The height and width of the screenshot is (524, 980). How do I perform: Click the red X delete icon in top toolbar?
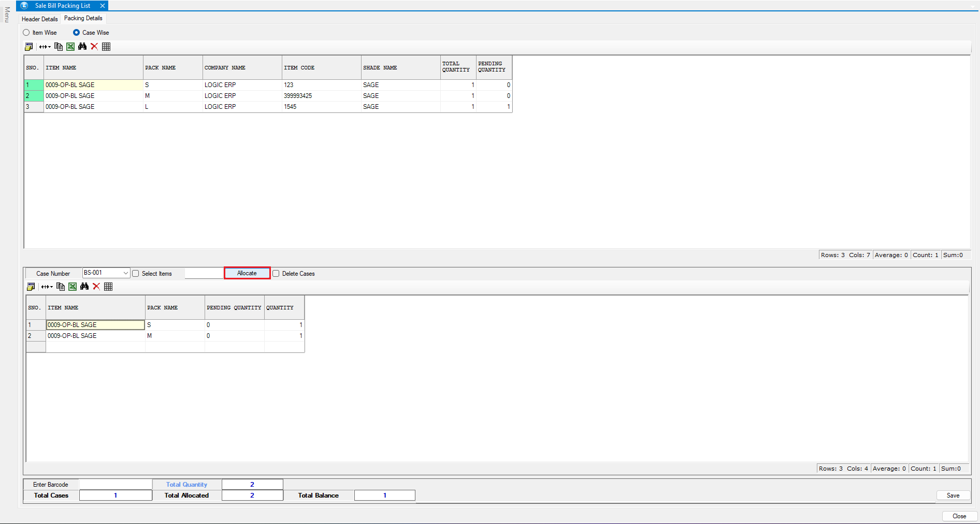point(94,47)
